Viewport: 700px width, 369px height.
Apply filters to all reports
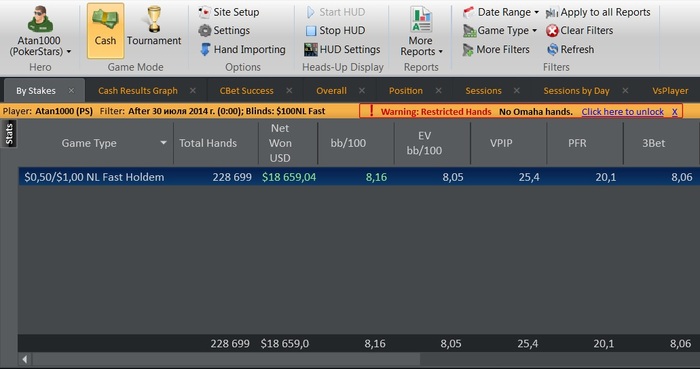pyautogui.click(x=598, y=12)
